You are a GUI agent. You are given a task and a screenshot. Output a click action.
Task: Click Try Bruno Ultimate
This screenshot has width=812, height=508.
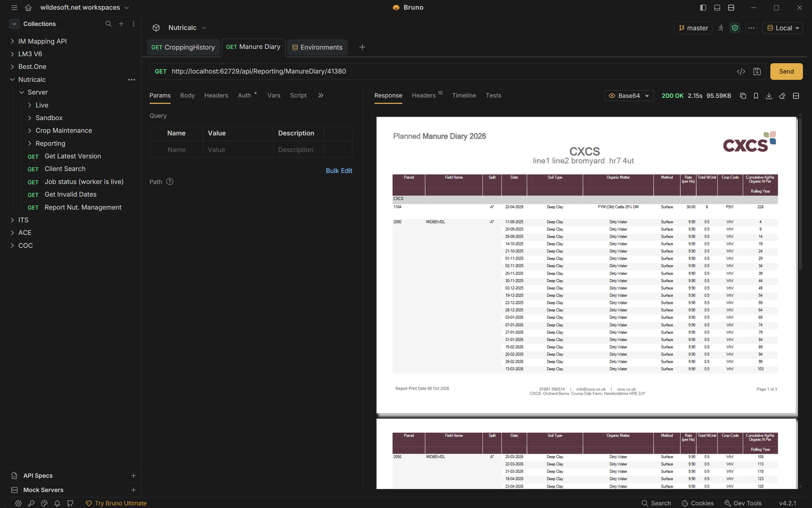[x=116, y=503]
